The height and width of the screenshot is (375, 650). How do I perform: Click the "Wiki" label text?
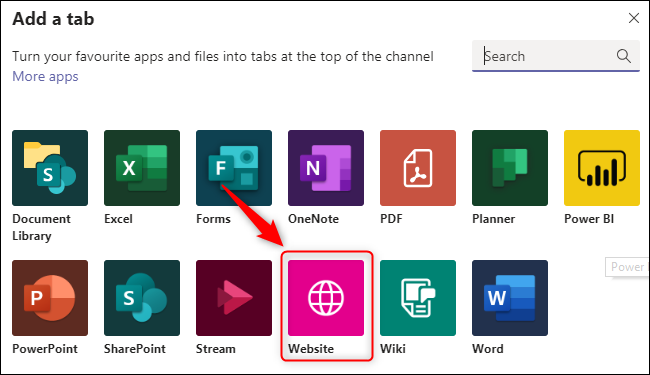393,349
